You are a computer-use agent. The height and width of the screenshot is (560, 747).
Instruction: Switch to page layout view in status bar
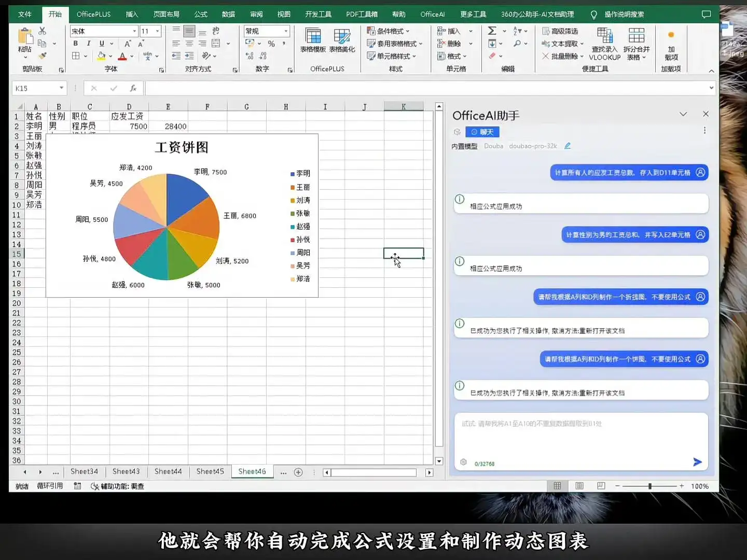click(x=579, y=486)
